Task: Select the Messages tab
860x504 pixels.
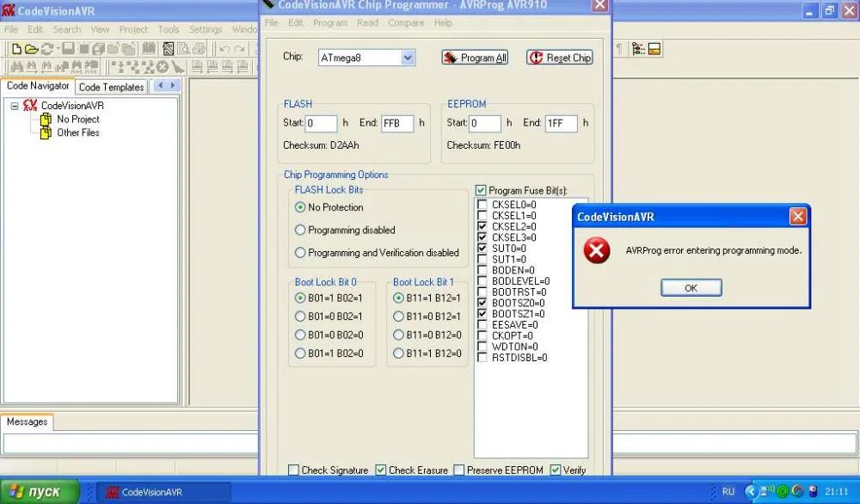Action: point(27,421)
